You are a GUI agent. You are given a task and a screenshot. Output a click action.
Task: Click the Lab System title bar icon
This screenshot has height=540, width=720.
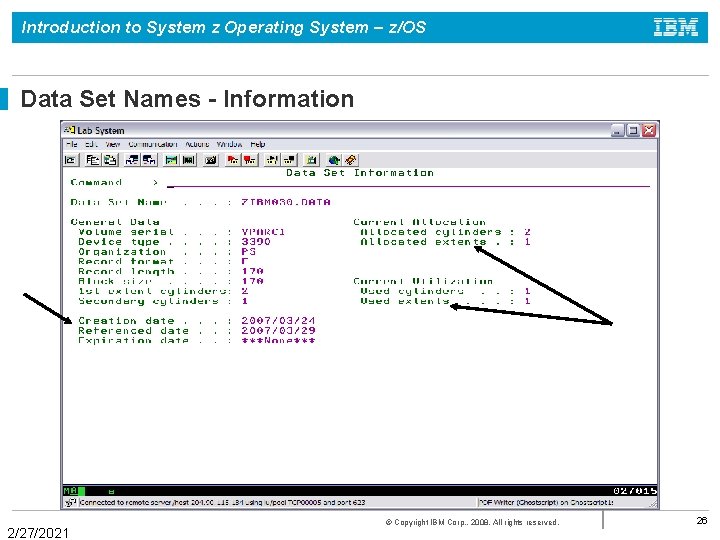click(69, 130)
